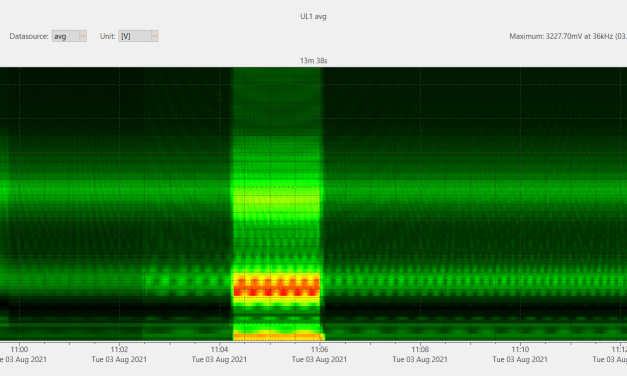Open the Unit dropdown showing [V]

pyautogui.click(x=138, y=36)
